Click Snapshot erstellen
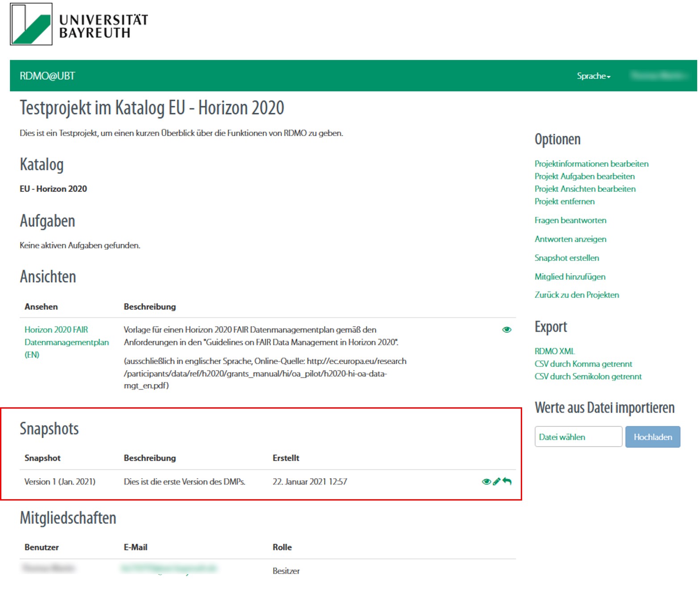Viewport: 700px width, 592px height. coord(567,258)
